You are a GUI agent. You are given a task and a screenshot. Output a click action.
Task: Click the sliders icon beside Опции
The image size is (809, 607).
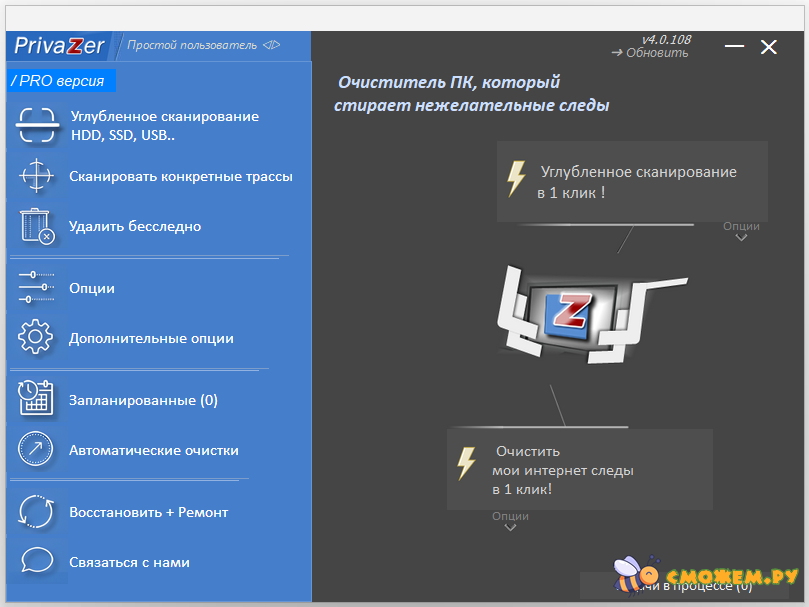[36, 288]
